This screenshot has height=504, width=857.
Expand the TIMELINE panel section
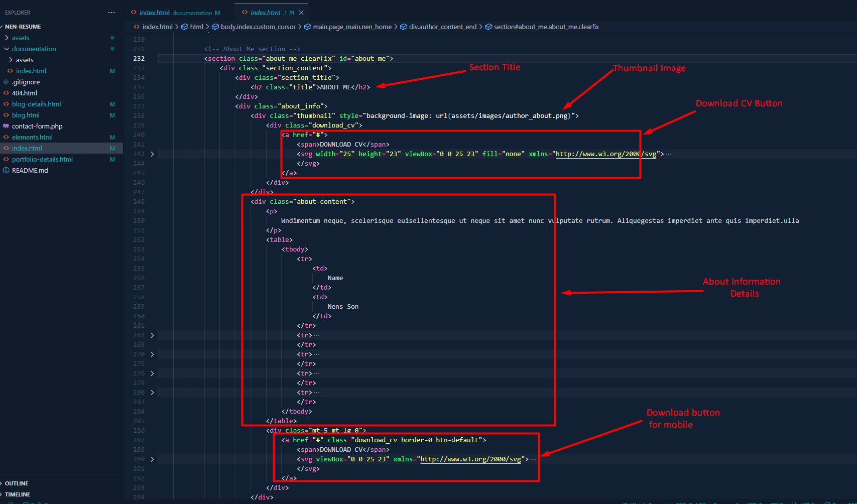tap(18, 494)
